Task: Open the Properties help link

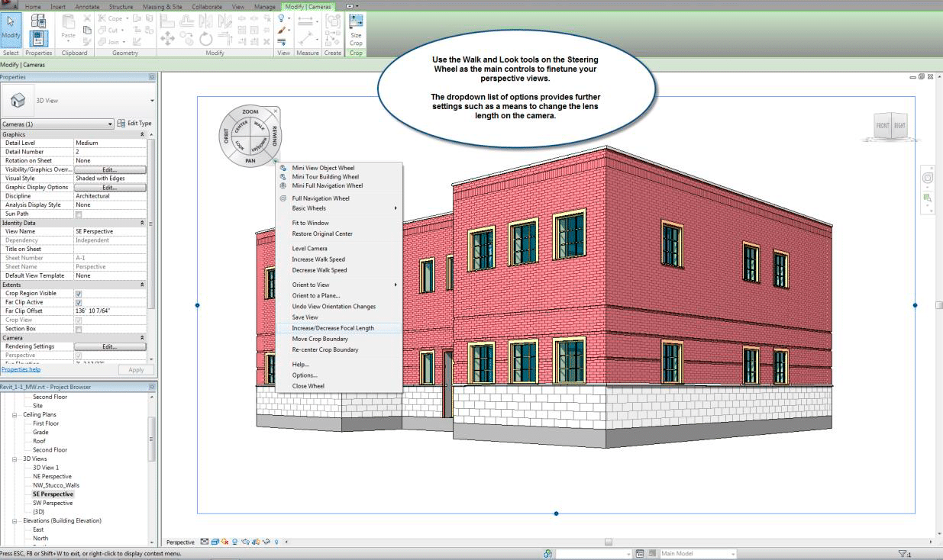Action: coord(21,369)
